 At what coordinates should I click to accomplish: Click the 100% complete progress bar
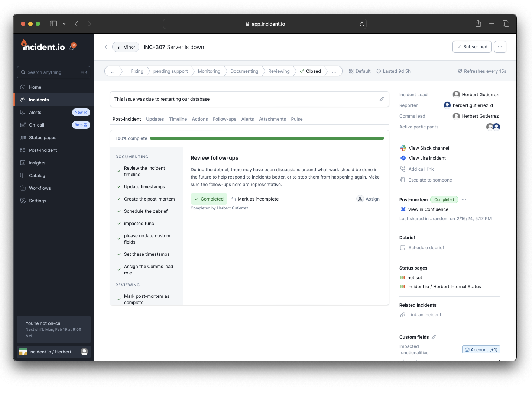(x=267, y=138)
